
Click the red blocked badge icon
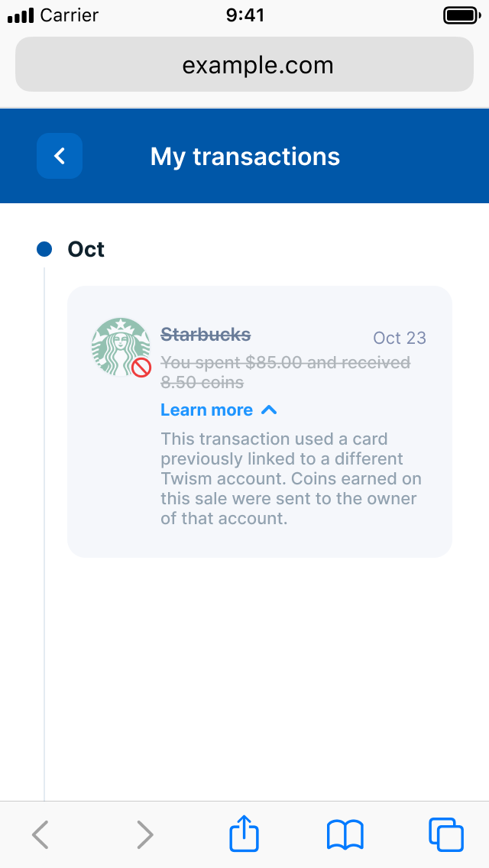point(141,368)
